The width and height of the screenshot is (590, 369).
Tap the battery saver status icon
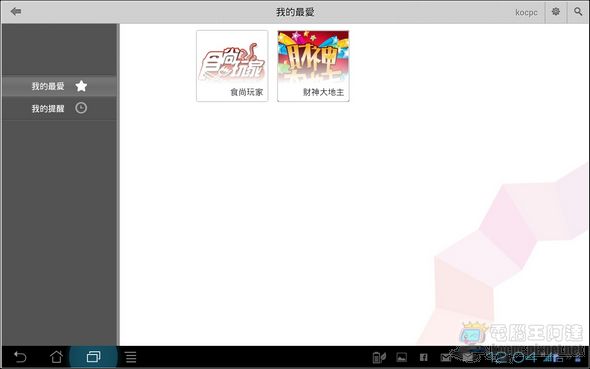[x=379, y=357]
